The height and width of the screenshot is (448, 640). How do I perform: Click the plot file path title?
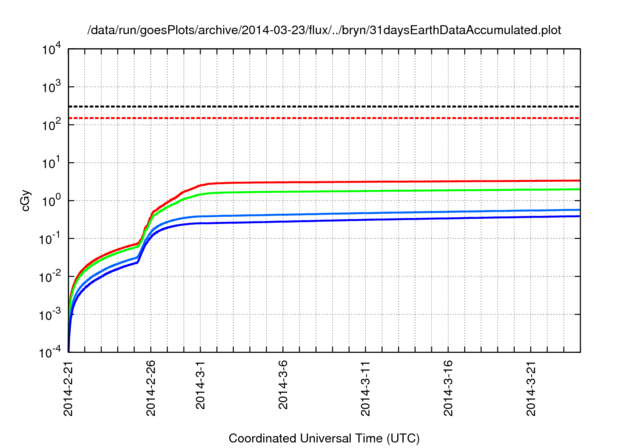(x=324, y=30)
